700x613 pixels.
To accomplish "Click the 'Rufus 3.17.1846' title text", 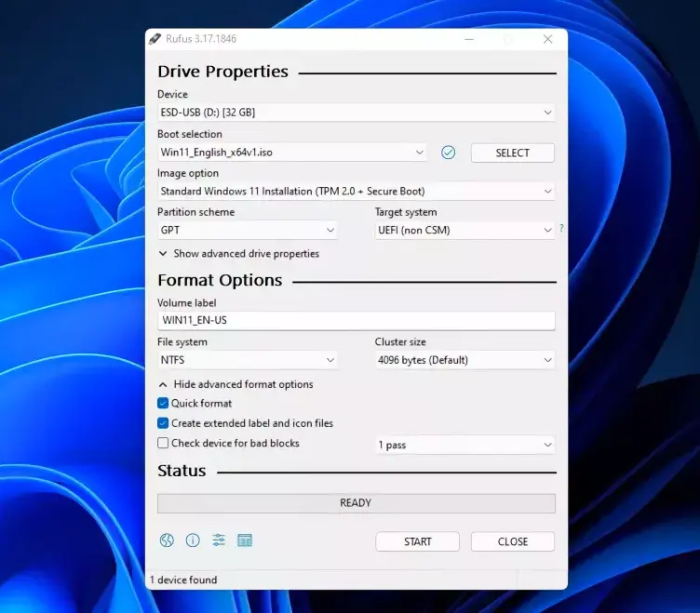I will pyautogui.click(x=201, y=39).
